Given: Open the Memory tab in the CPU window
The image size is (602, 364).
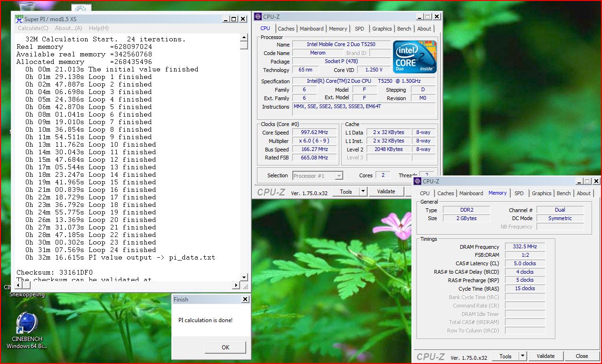Looking at the screenshot, I should tap(338, 29).
